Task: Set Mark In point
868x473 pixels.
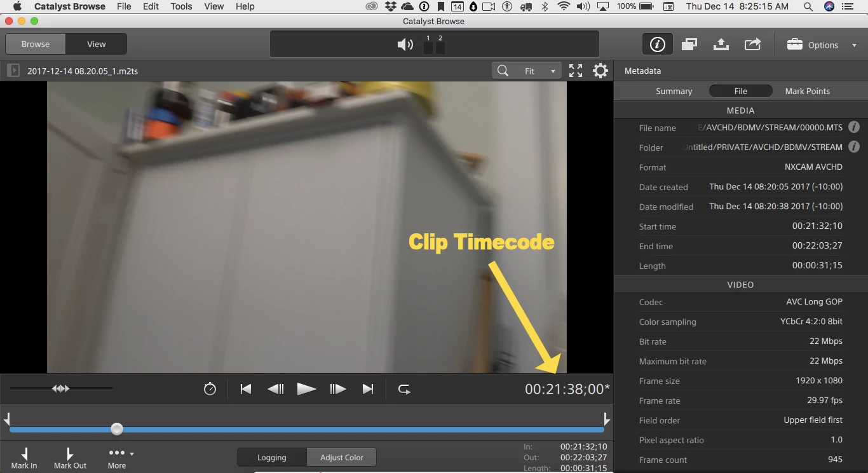Action: pos(24,458)
